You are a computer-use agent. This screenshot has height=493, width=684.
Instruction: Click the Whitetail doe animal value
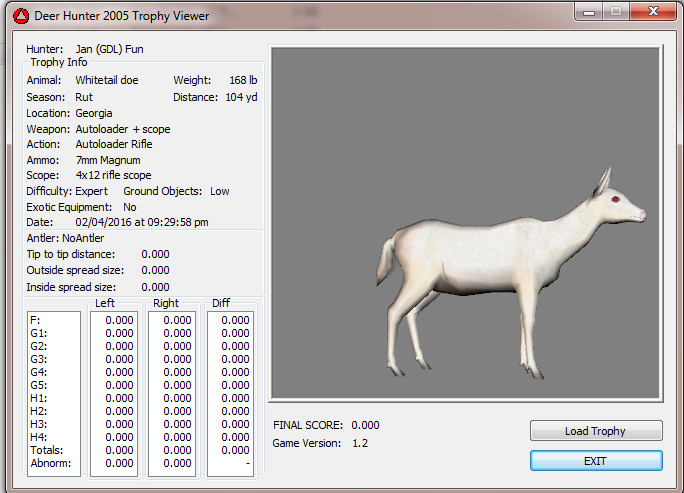pyautogui.click(x=108, y=80)
